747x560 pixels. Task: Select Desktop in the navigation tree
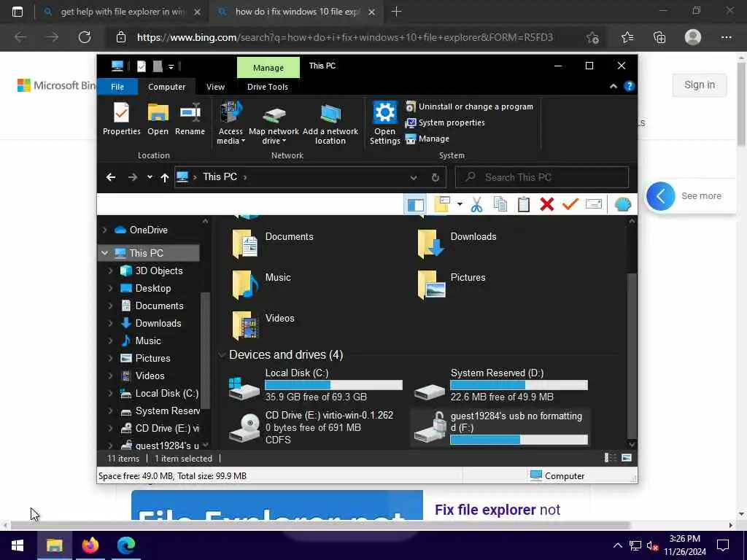(x=153, y=288)
